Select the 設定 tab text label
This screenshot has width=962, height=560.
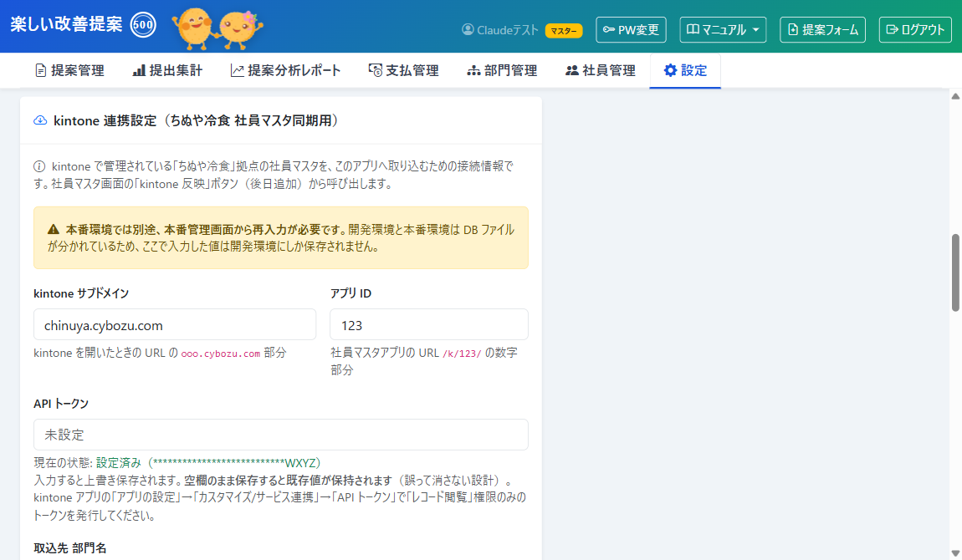[693, 70]
